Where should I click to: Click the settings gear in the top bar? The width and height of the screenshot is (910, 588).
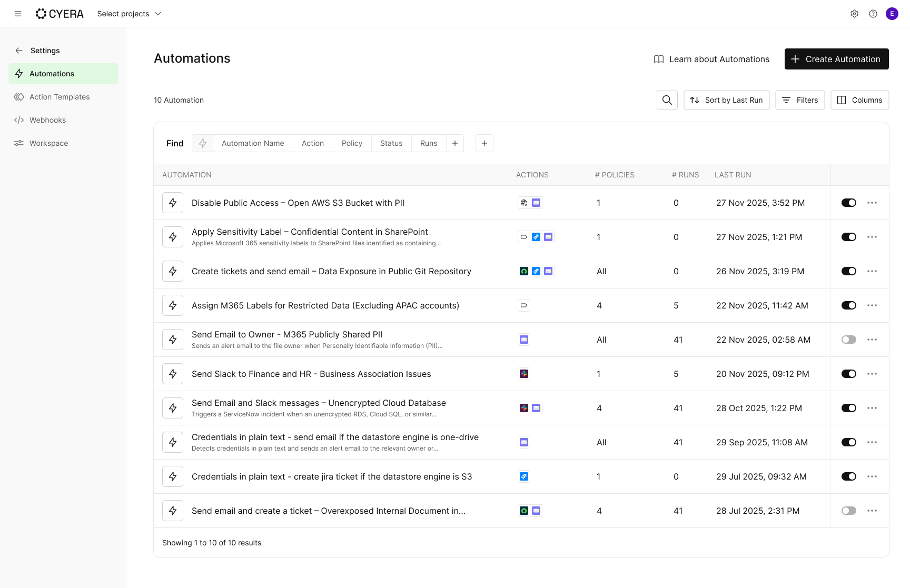[854, 13]
